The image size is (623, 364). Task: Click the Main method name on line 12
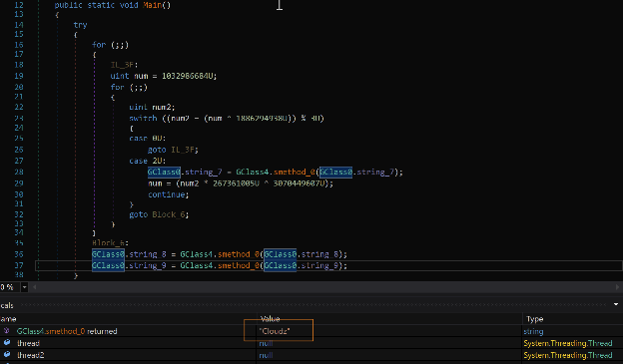tap(152, 5)
